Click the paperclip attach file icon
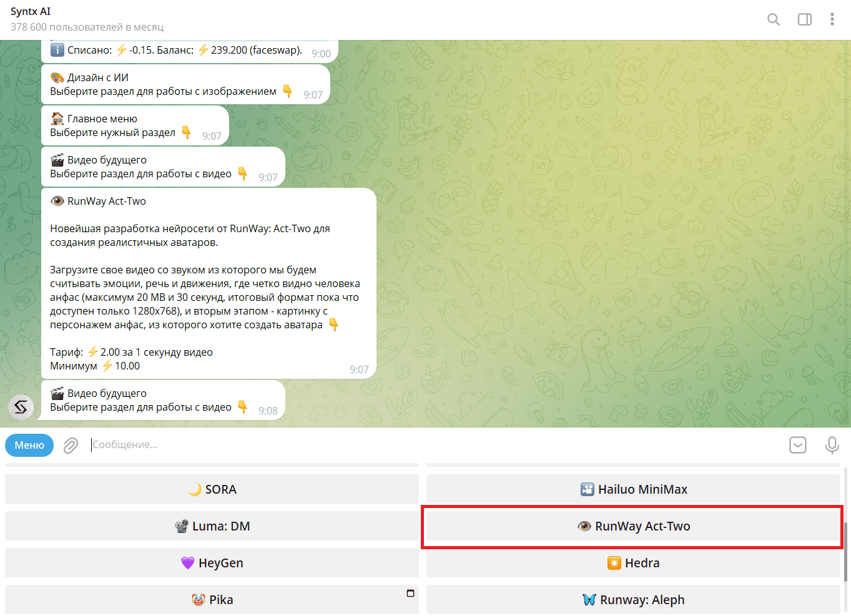 pos(71,445)
